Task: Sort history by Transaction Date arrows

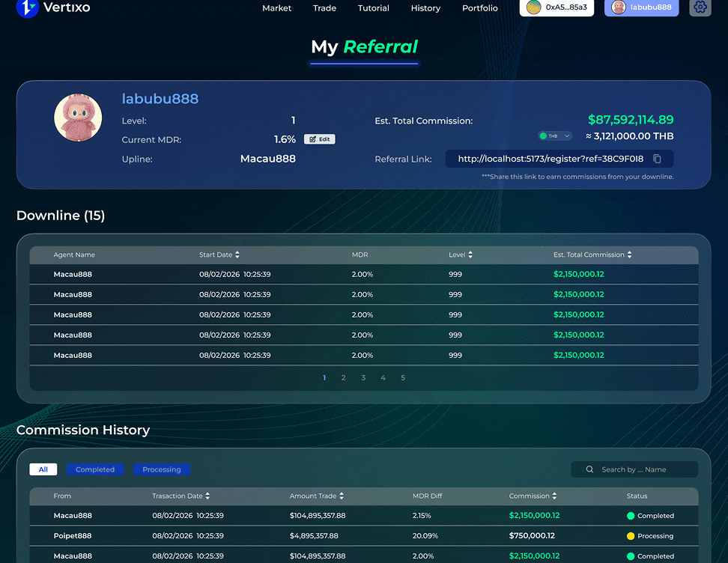Action: (x=207, y=496)
